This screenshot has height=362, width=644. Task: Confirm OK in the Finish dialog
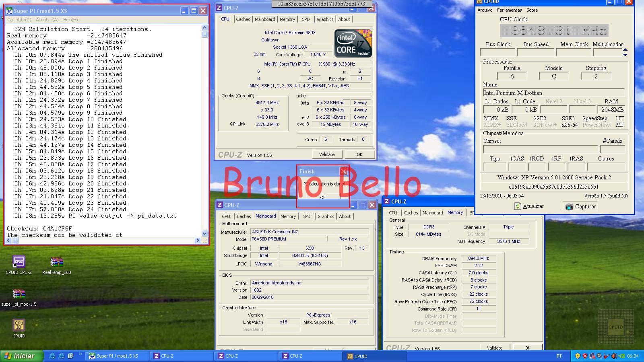(x=323, y=197)
